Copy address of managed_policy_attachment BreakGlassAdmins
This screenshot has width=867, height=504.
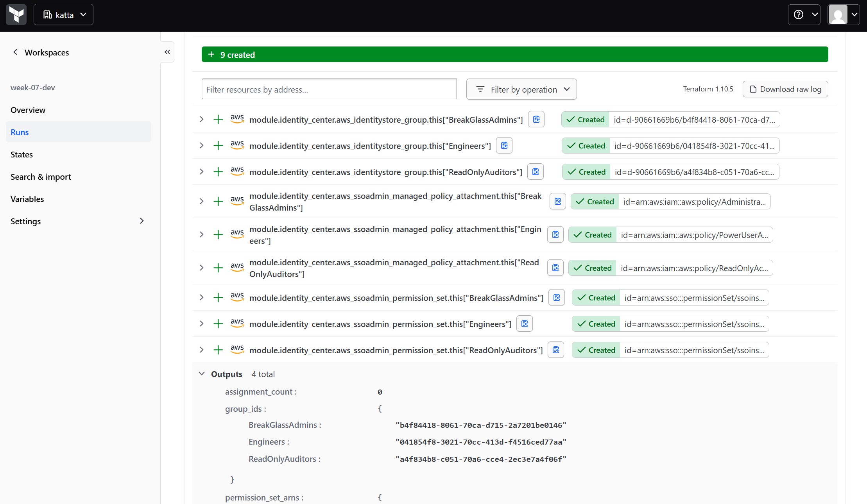coord(558,201)
